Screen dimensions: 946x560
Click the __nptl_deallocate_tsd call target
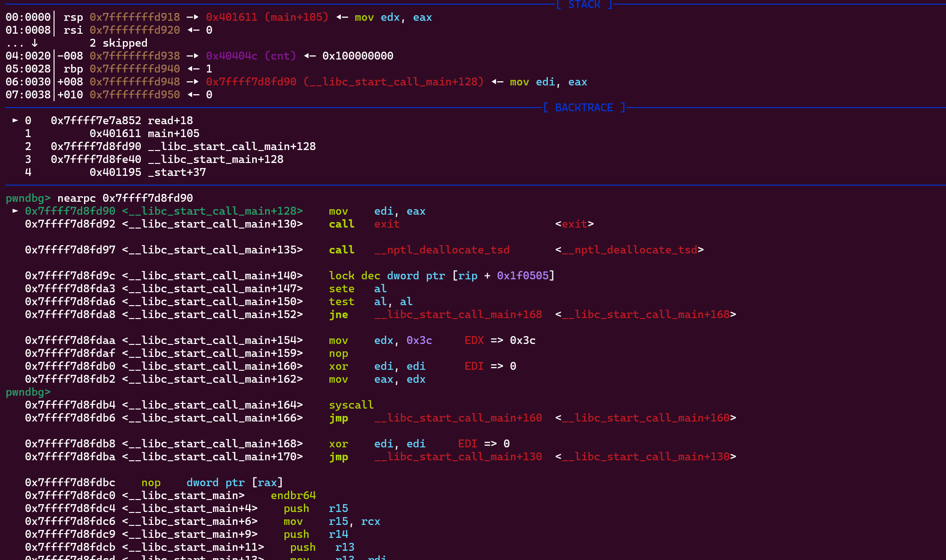[x=442, y=250]
